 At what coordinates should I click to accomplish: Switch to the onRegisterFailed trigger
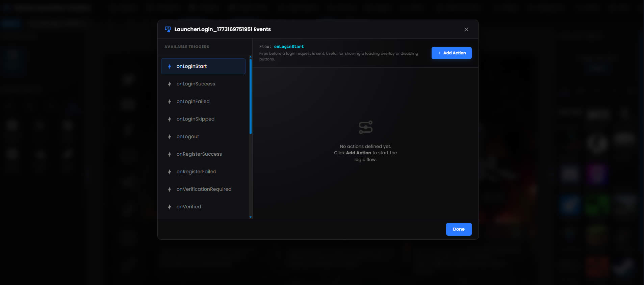(196, 172)
